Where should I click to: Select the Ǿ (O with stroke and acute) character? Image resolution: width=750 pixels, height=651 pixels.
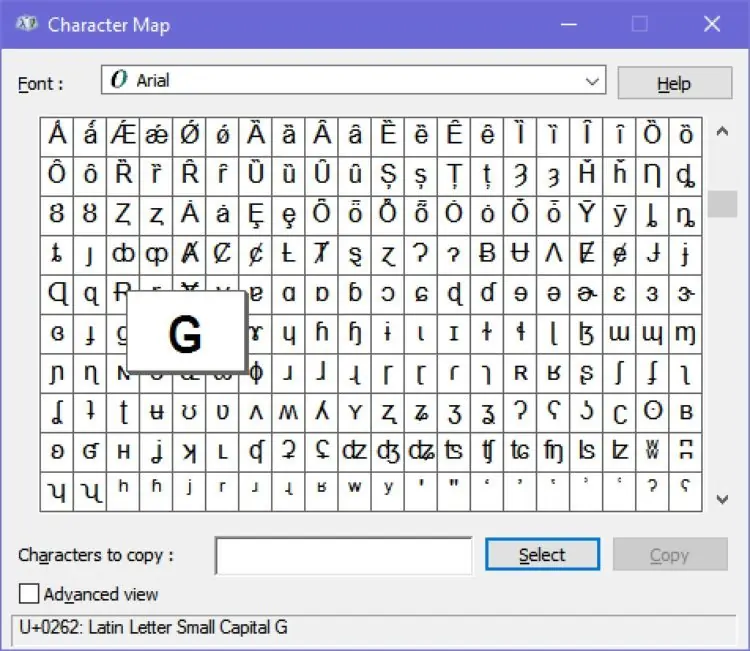(x=189, y=136)
